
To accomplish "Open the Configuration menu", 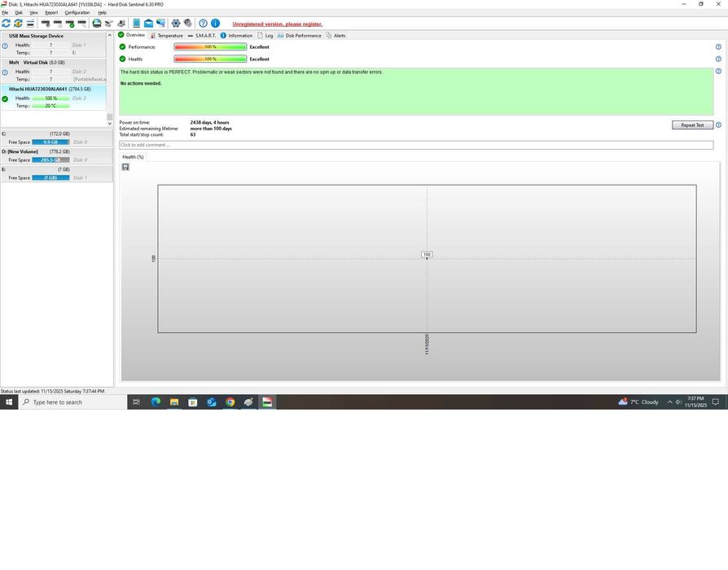I will pyautogui.click(x=77, y=12).
